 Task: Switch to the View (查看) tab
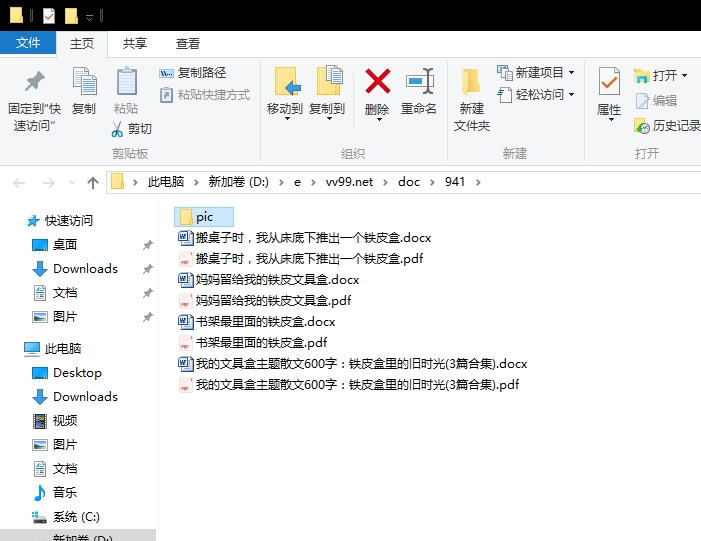click(187, 43)
